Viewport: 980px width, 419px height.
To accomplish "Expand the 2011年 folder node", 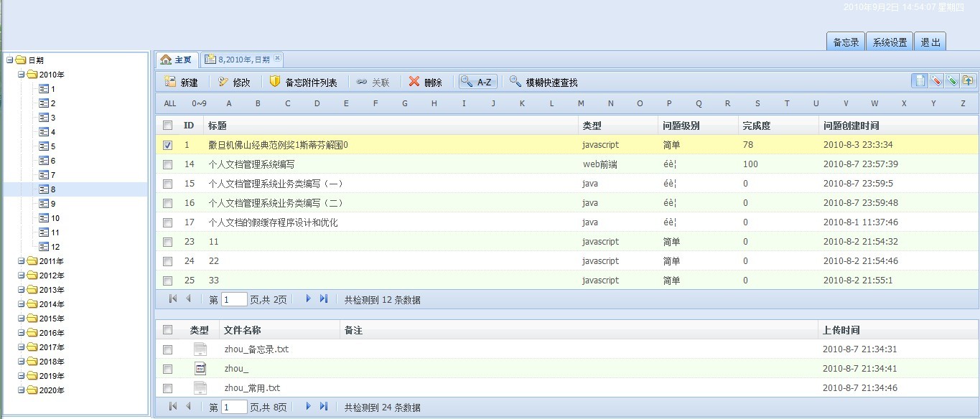I will 19,261.
